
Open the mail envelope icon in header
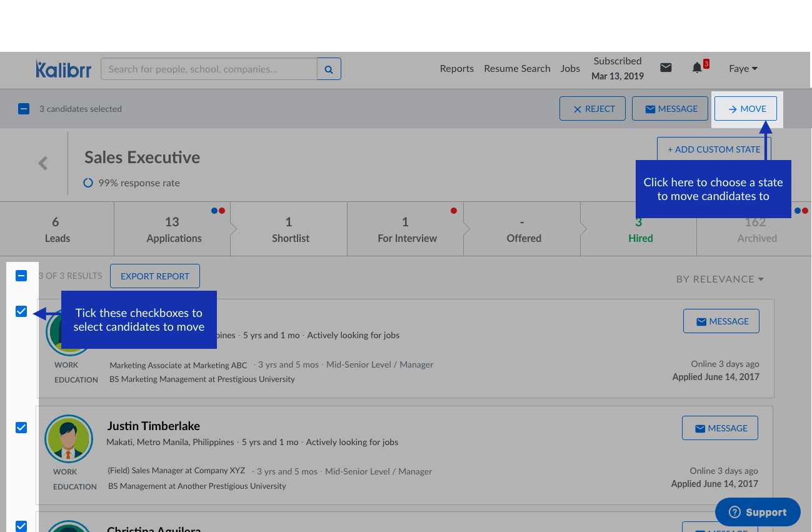click(666, 68)
